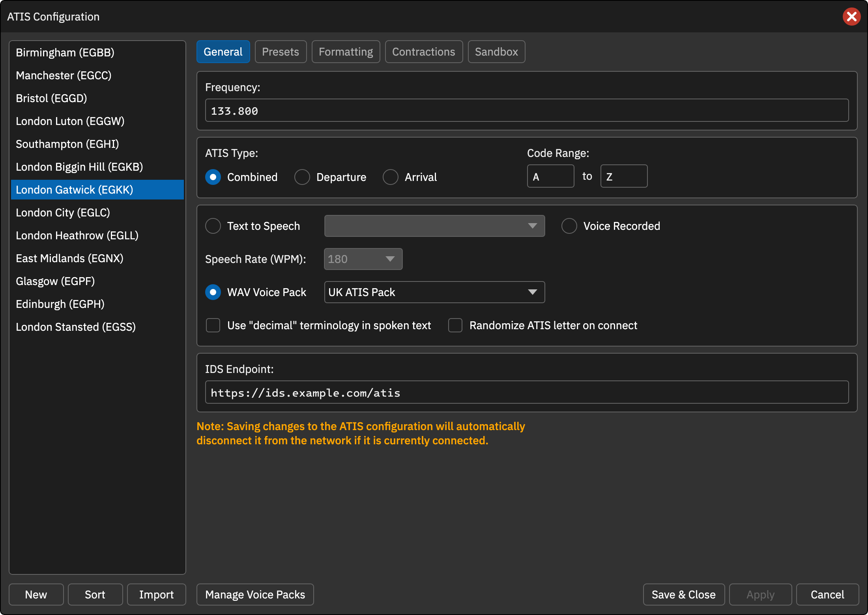Expand the Speech Rate WPM dropdown
This screenshot has width=868, height=615.
[x=363, y=259]
